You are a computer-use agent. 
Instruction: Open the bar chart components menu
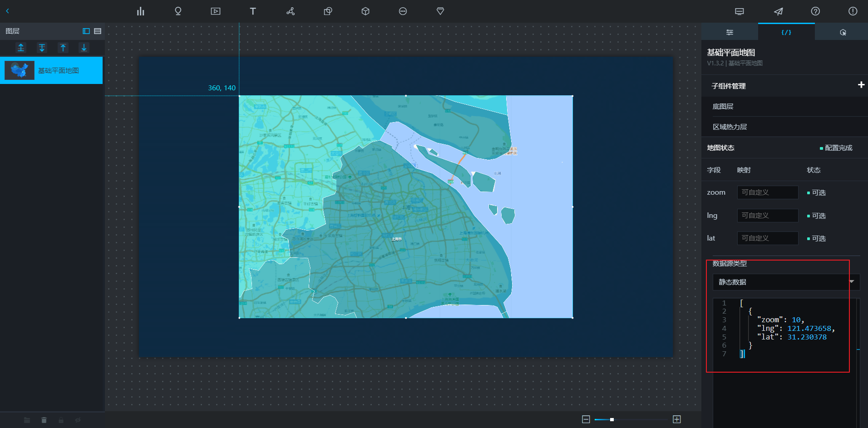pos(140,11)
